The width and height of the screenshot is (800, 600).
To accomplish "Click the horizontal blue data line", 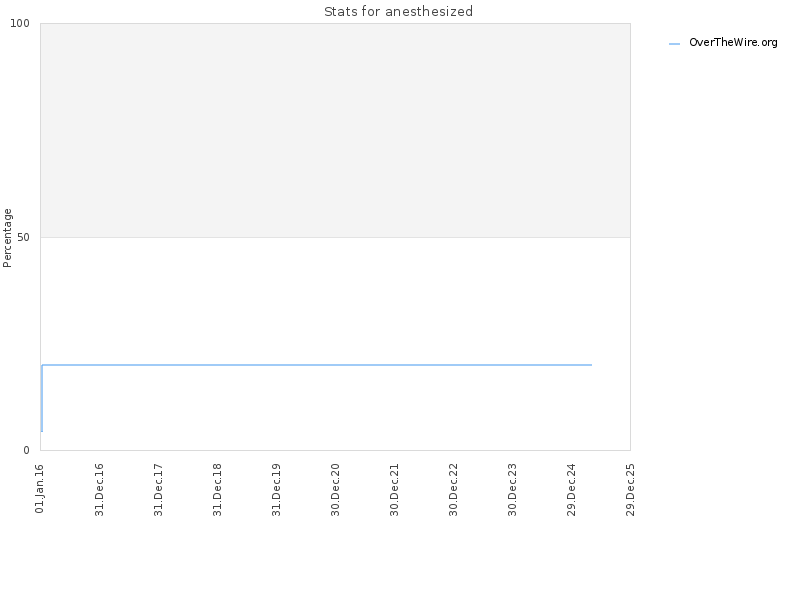I will coord(317,365).
